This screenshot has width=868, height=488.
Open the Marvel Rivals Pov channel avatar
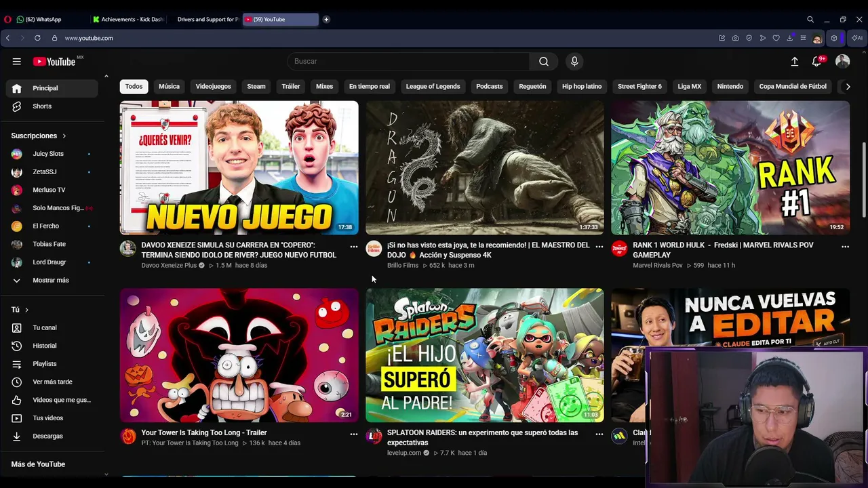click(x=620, y=249)
